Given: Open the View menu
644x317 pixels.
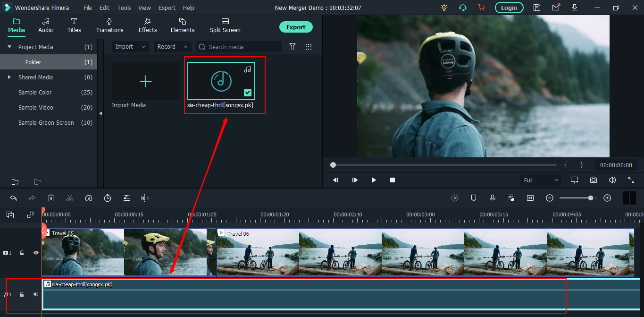Looking at the screenshot, I should 144,8.
